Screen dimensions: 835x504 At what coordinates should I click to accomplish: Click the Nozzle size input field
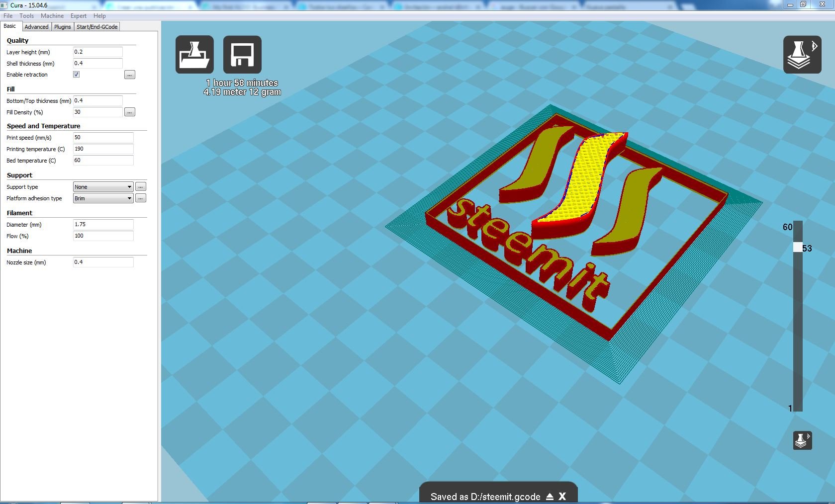103,262
